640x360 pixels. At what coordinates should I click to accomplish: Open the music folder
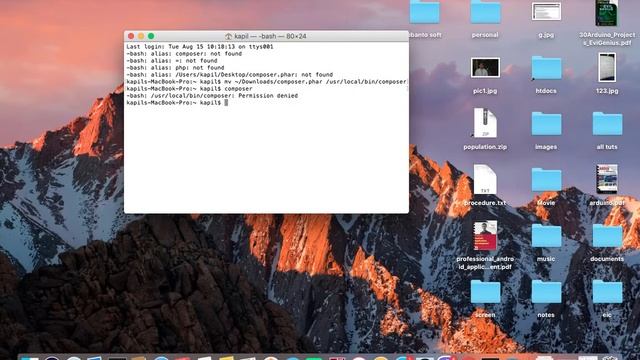point(546,236)
